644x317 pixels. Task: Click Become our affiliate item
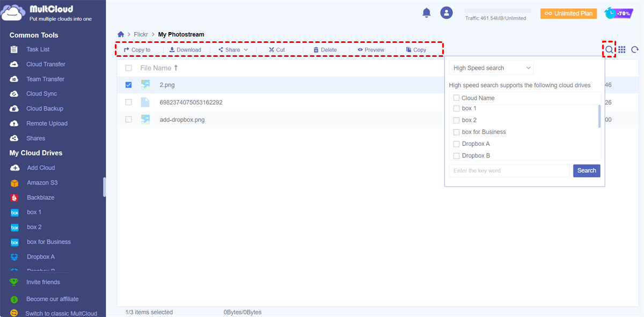pos(52,299)
